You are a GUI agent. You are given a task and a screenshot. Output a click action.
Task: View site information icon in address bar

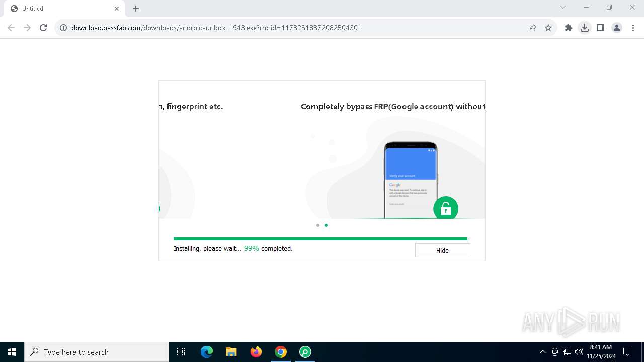point(63,28)
